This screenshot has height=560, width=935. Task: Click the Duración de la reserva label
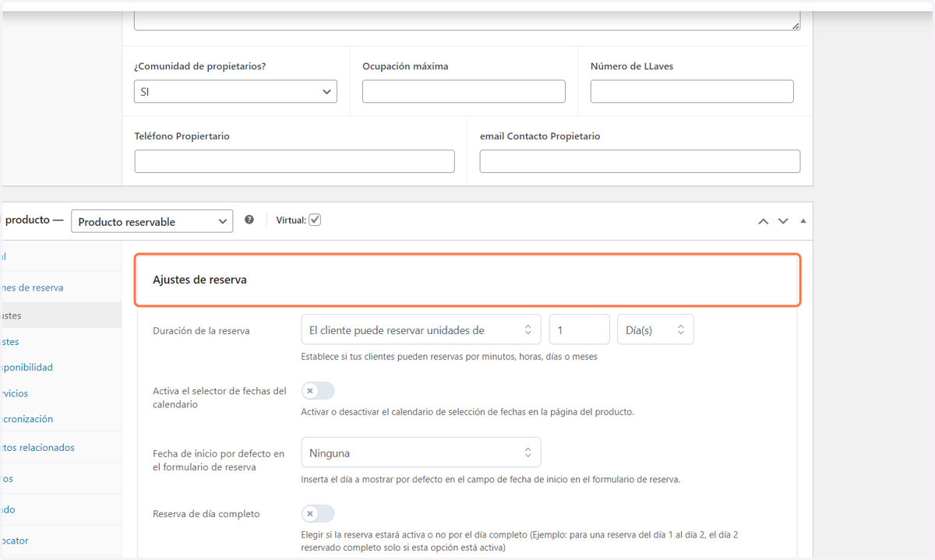[201, 330]
